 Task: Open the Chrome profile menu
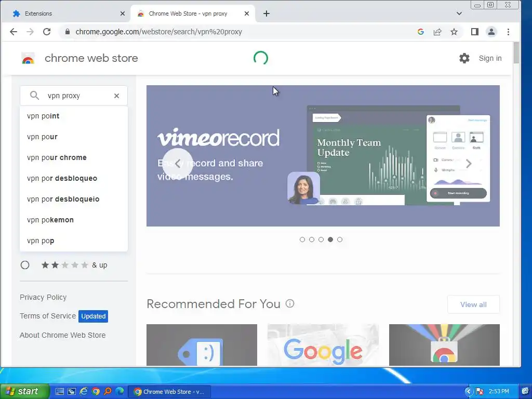point(491,32)
